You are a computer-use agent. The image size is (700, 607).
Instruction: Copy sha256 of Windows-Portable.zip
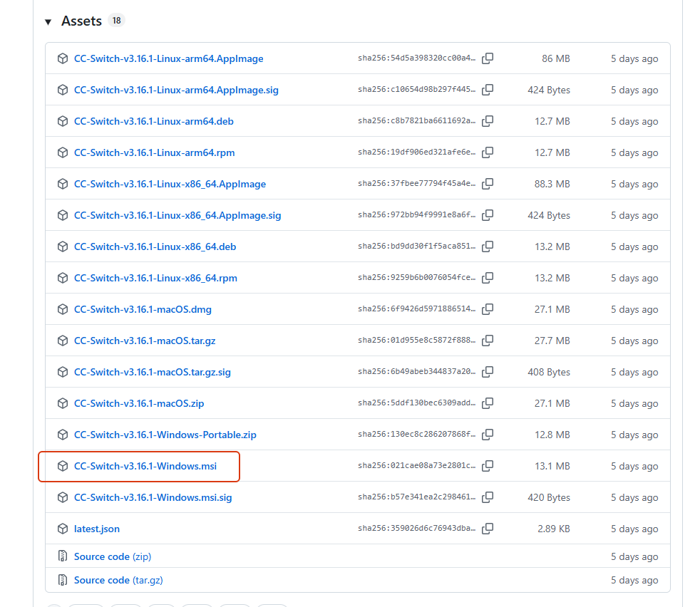point(488,435)
